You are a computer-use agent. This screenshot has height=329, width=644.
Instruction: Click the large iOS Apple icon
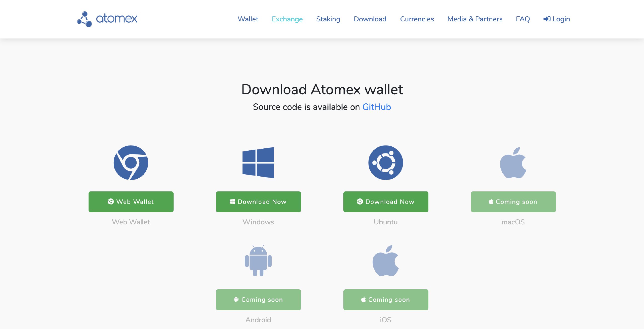386,261
